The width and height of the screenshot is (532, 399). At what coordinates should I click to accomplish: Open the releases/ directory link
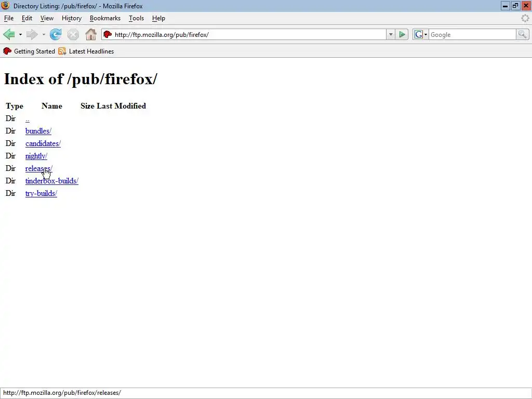coord(38,168)
